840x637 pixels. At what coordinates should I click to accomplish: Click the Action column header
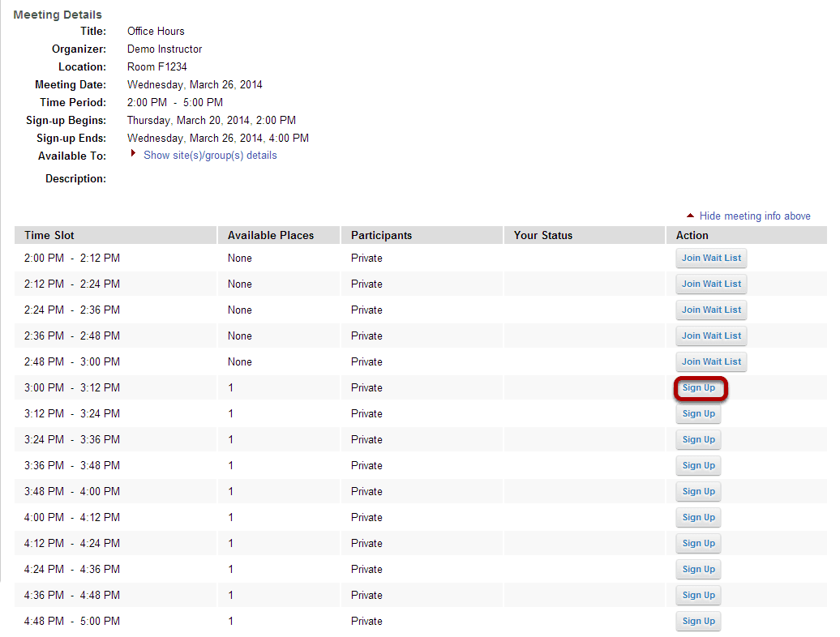tap(747, 236)
